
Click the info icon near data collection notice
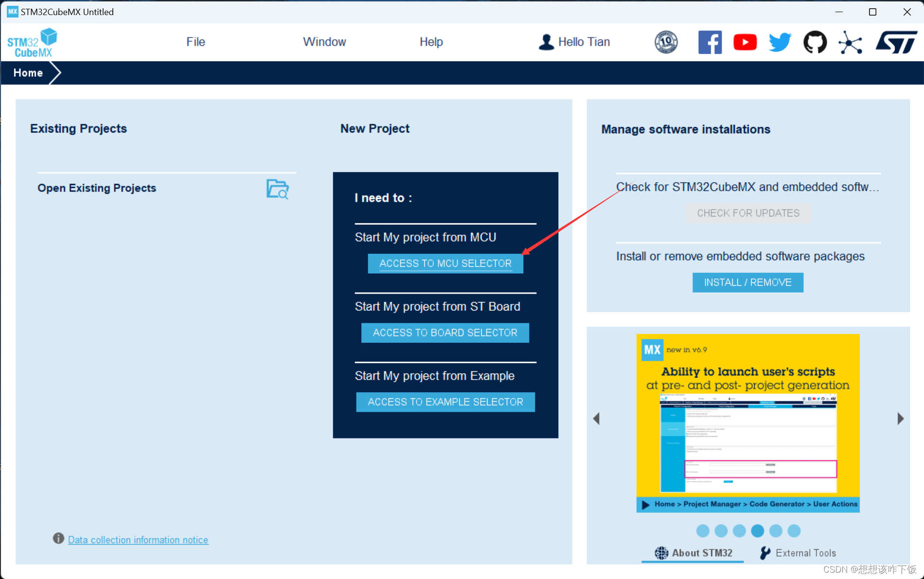58,538
